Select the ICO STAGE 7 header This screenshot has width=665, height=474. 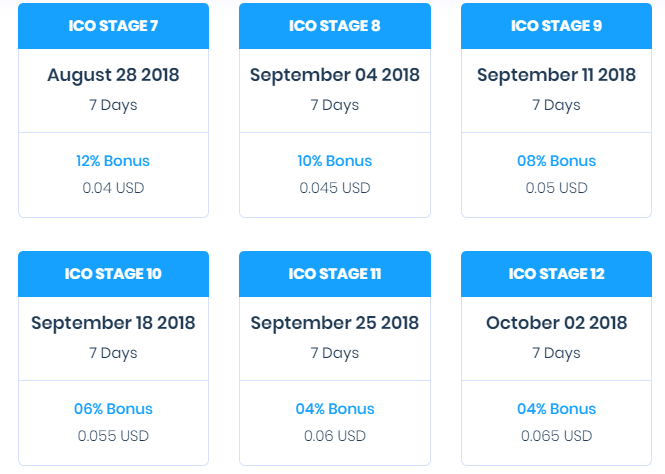tap(113, 26)
